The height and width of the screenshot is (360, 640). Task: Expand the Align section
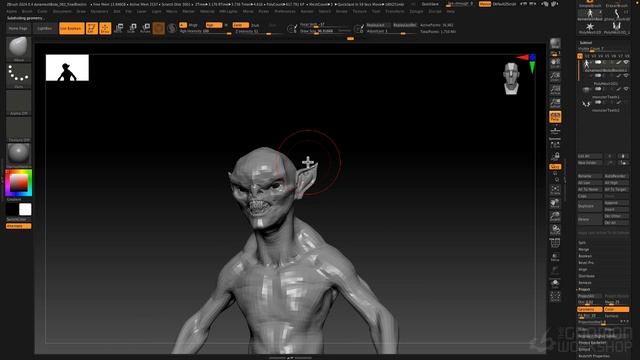tap(582, 269)
